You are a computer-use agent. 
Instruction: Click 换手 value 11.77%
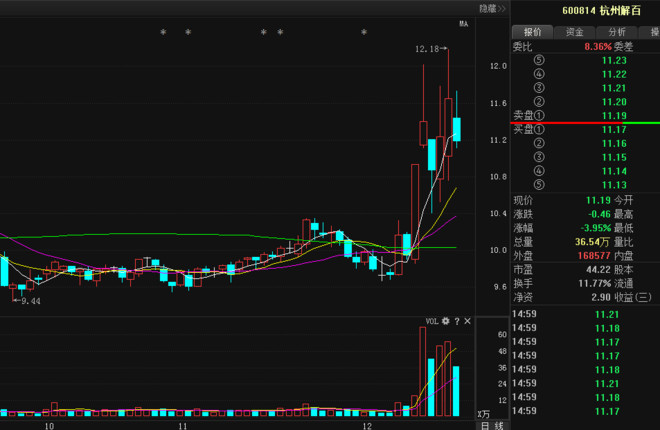click(595, 284)
